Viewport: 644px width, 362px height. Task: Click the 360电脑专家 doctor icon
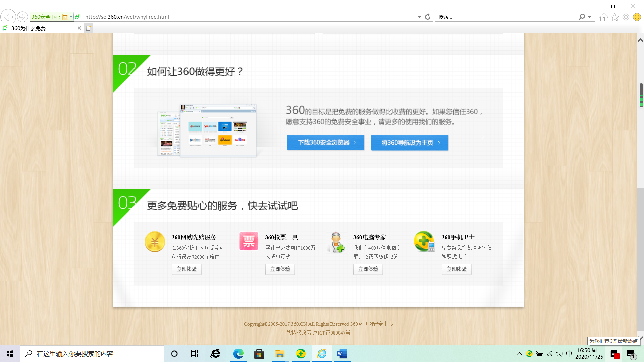[336, 242]
